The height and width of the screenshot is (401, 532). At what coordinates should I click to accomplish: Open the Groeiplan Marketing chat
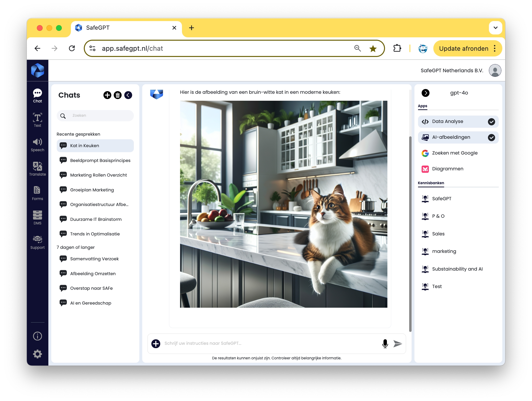coord(95,190)
